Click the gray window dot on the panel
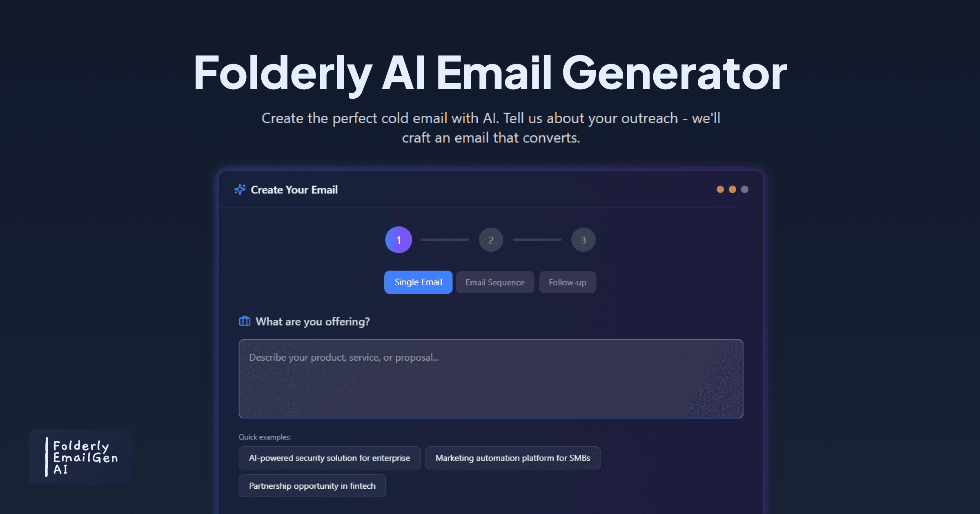 744,189
